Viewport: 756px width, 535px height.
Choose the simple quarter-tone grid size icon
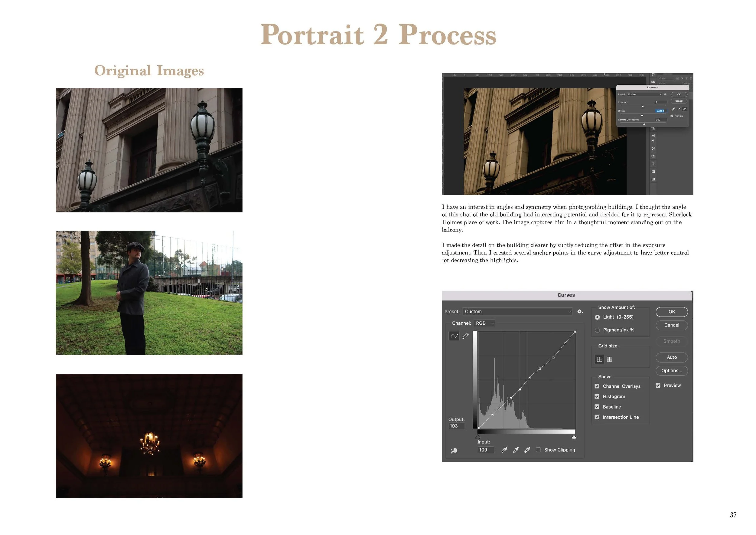[x=599, y=359]
